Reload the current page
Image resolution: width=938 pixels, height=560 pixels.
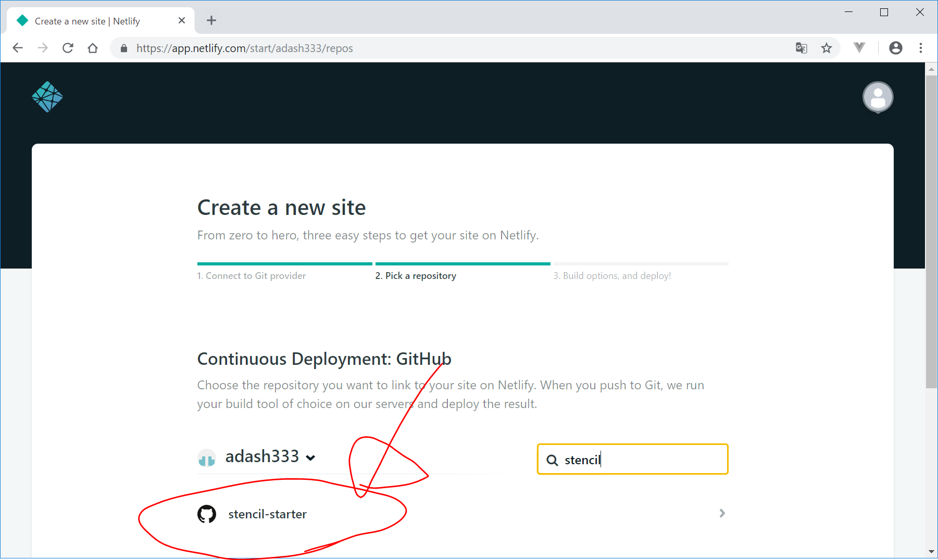click(x=68, y=48)
